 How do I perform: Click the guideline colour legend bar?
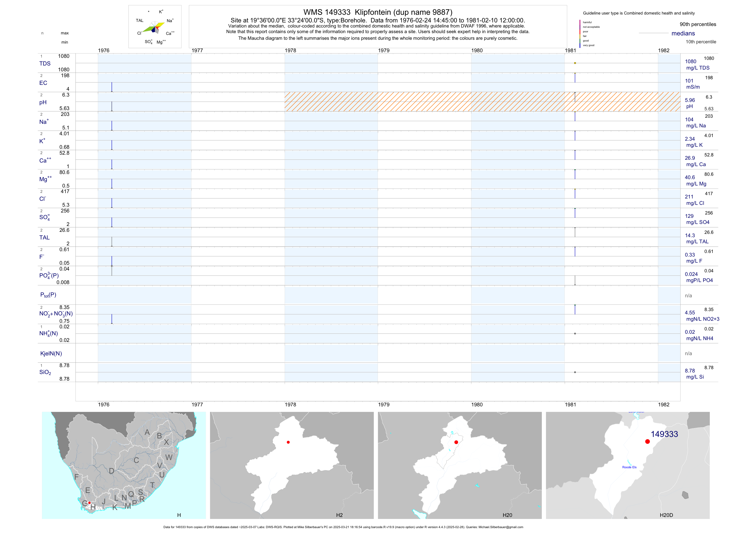(580, 34)
